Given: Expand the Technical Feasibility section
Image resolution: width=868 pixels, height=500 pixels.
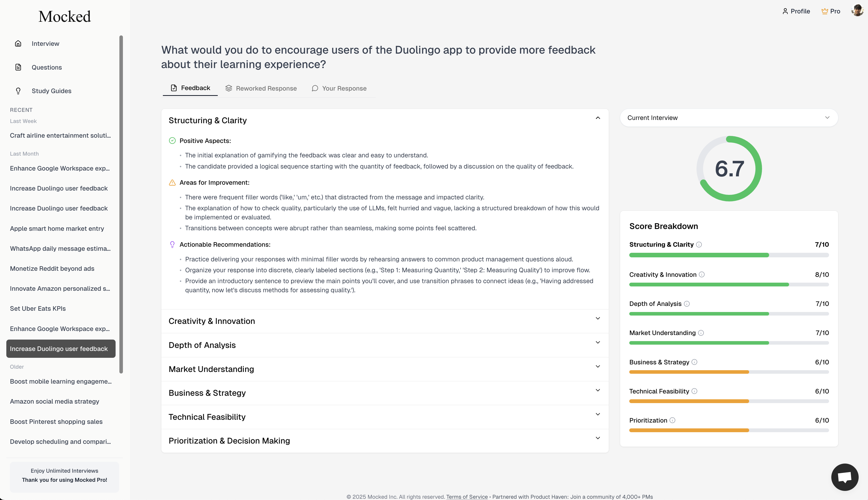Looking at the screenshot, I should [x=385, y=417].
